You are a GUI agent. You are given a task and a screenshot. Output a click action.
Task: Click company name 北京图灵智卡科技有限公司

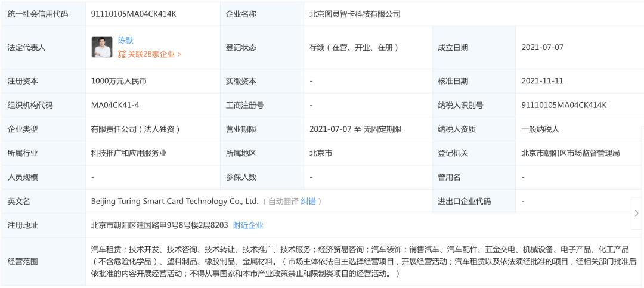click(355, 14)
